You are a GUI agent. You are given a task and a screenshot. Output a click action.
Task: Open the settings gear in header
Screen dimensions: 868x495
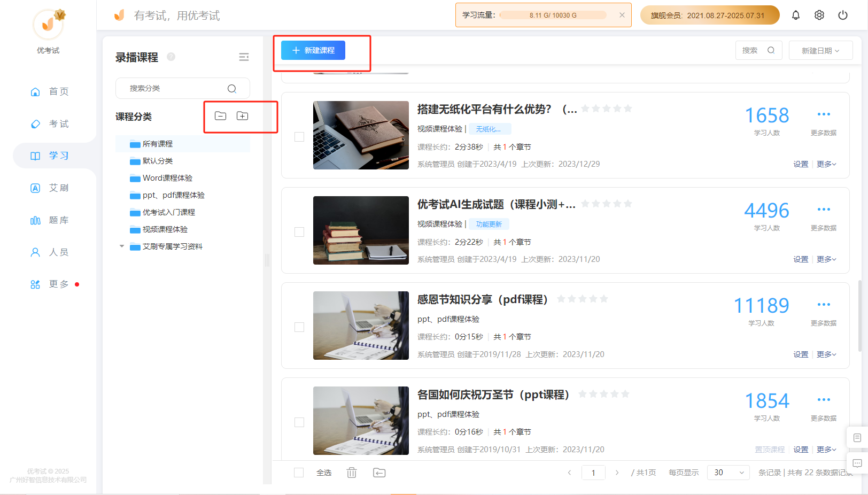(819, 15)
